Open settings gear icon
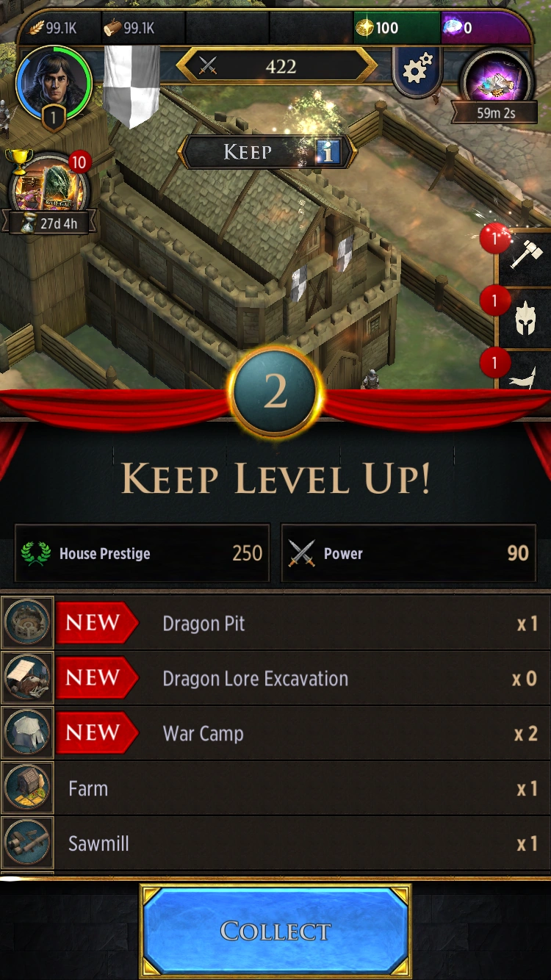The height and width of the screenshot is (980, 551). (417, 70)
